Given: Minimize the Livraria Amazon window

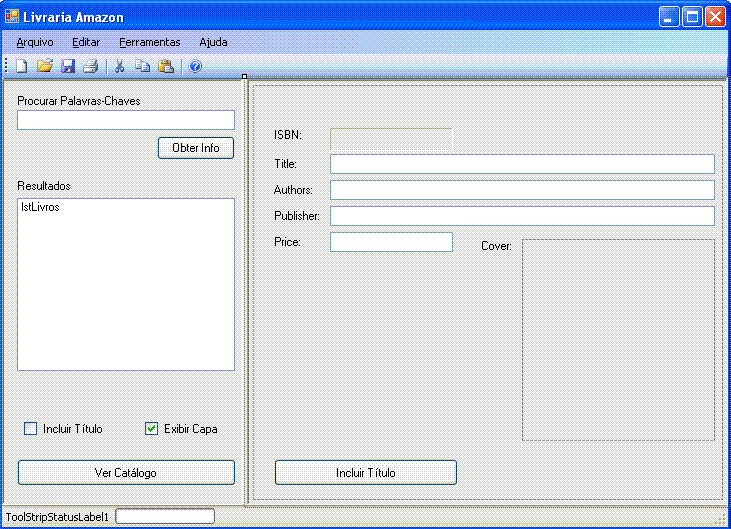Looking at the screenshot, I should (x=669, y=17).
